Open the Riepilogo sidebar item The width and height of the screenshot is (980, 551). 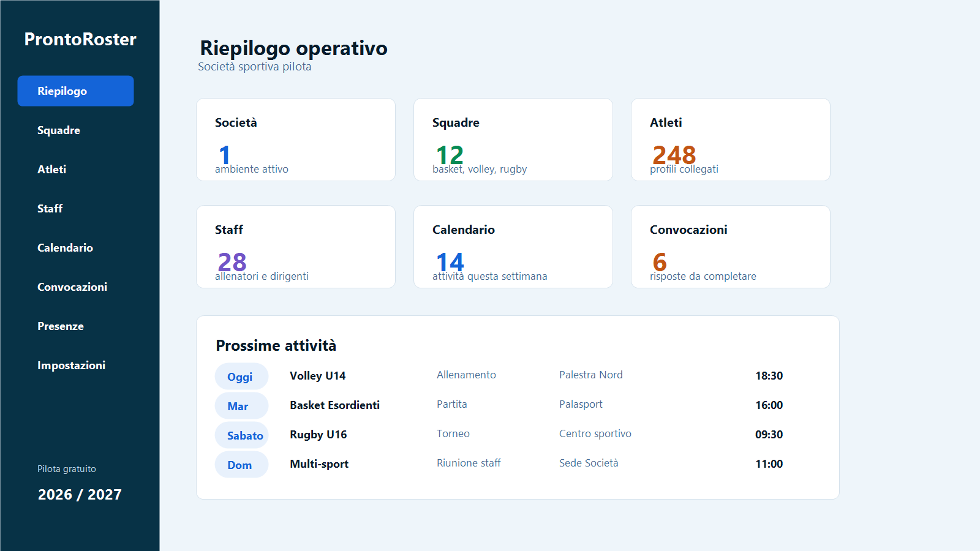(75, 91)
